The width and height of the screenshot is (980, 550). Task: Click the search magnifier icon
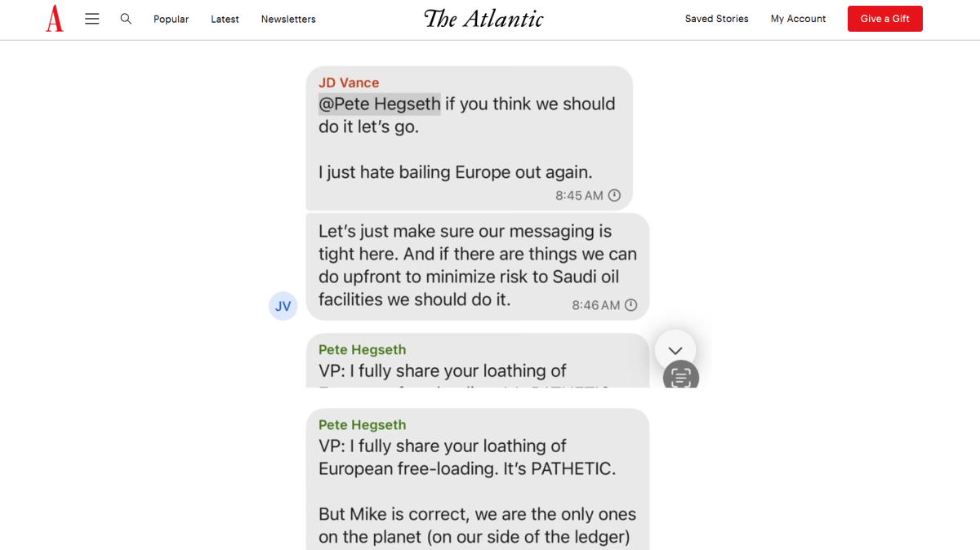(126, 18)
